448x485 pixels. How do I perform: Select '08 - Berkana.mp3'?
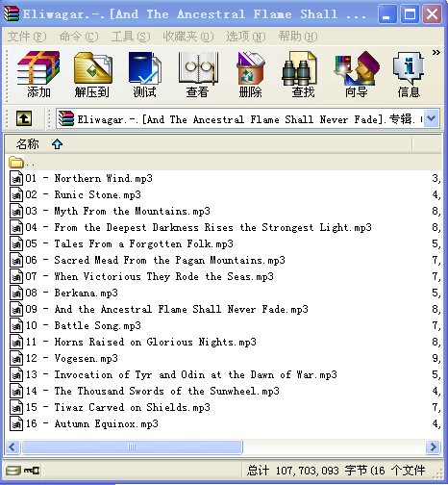tap(63, 293)
